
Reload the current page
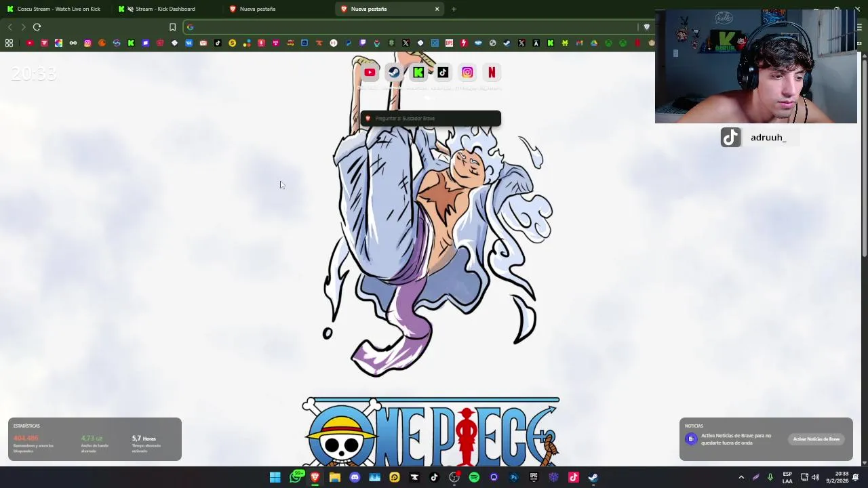point(37,27)
